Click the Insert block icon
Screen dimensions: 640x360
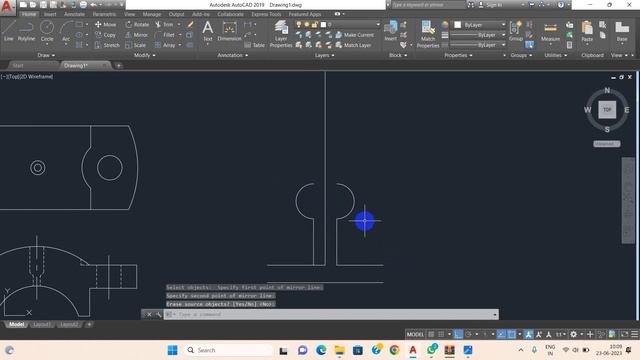coord(391,30)
